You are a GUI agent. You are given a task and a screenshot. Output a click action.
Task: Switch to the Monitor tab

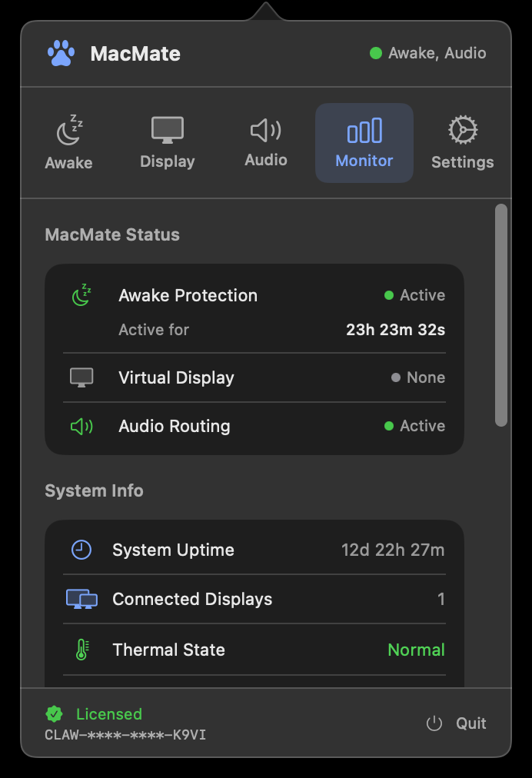pos(364,142)
